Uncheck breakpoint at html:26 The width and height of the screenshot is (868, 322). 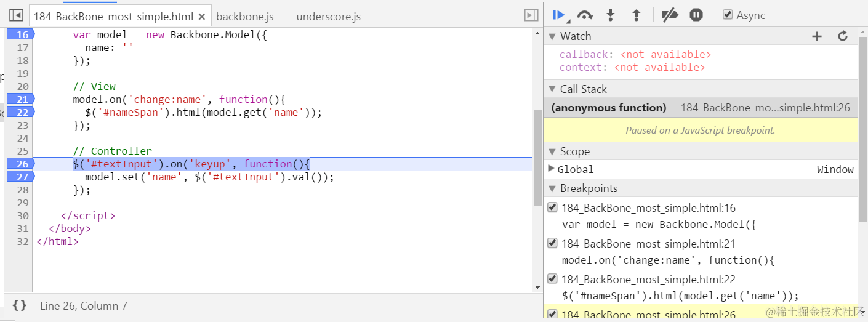(552, 314)
